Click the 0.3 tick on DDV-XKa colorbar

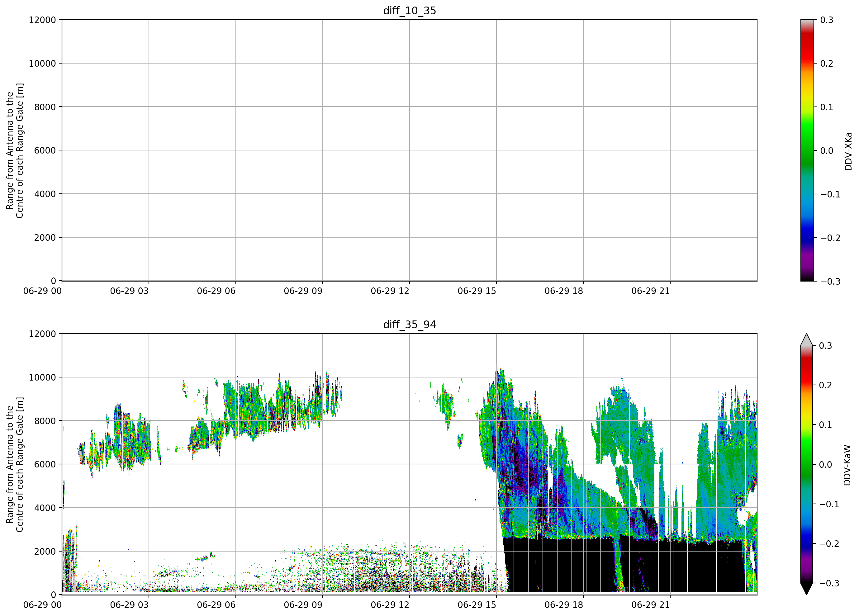point(826,20)
